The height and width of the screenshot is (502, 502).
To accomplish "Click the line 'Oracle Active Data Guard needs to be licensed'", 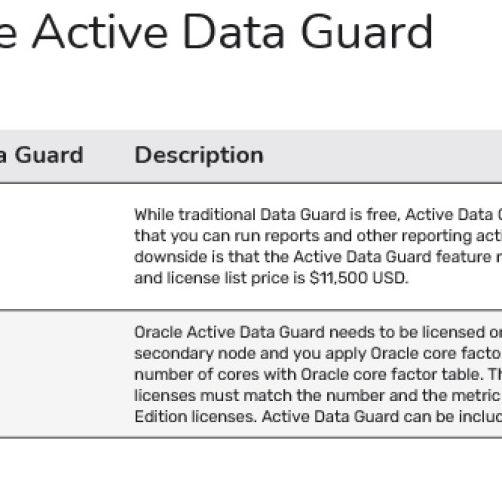I will (318, 332).
